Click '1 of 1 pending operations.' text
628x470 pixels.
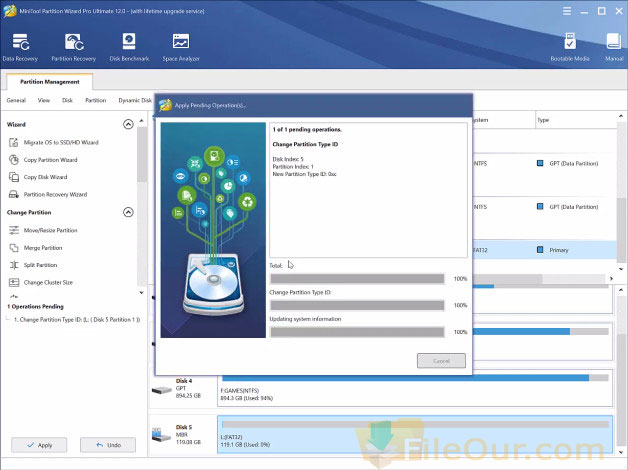[307, 129]
